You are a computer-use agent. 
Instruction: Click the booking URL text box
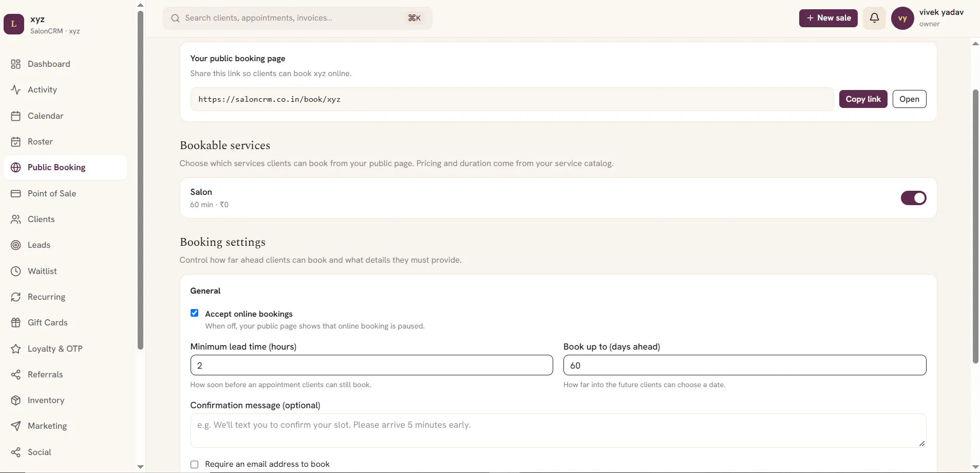pyautogui.click(x=512, y=99)
